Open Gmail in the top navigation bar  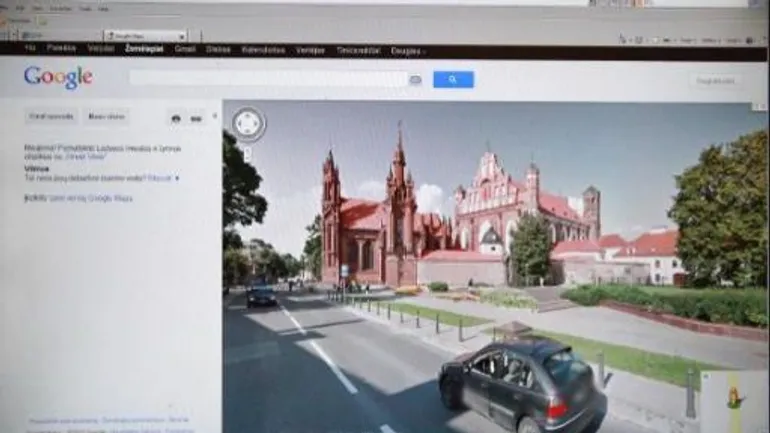[185, 49]
